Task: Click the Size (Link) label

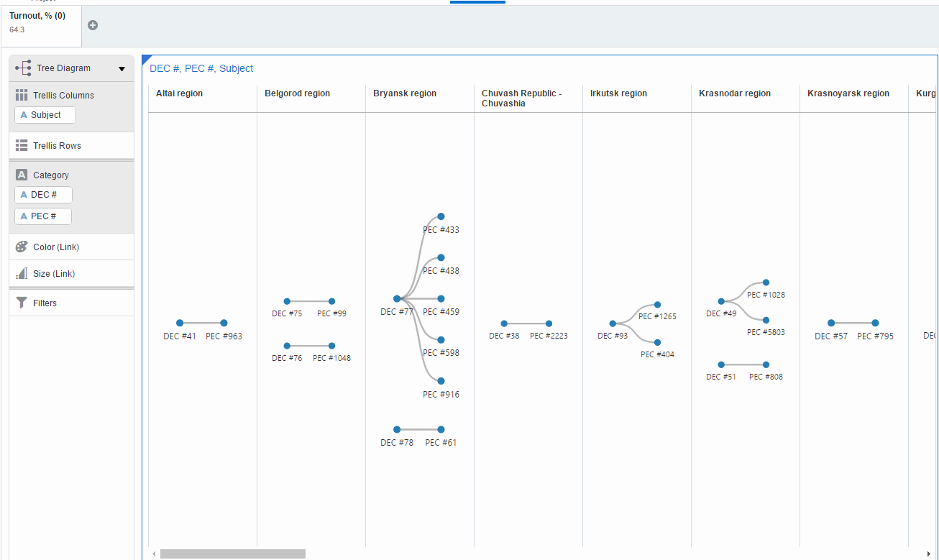Action: pyautogui.click(x=54, y=274)
